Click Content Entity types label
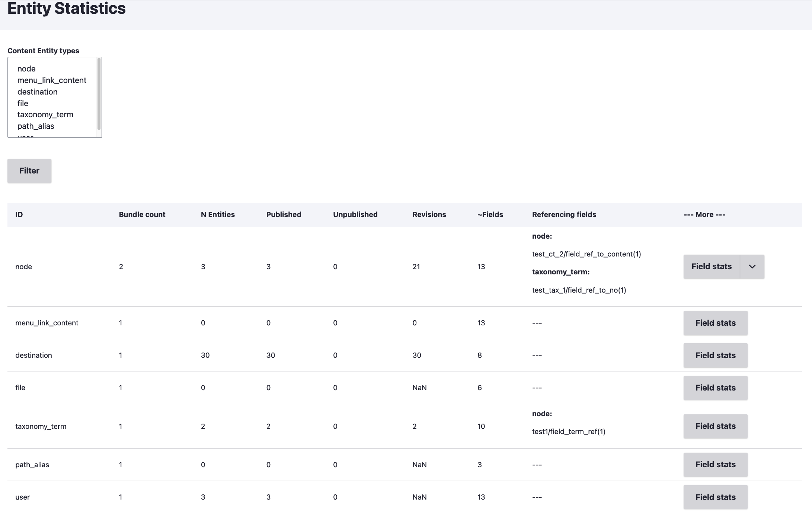The height and width of the screenshot is (513, 812). click(43, 51)
